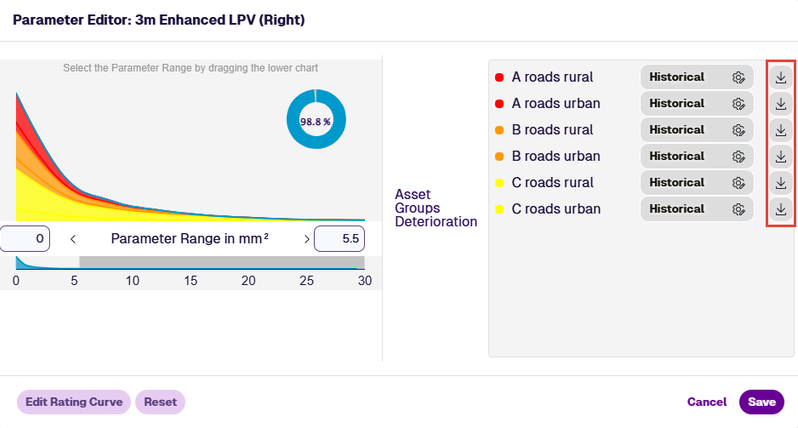Open gear settings for A roads rural
Viewport: 798px width, 428px height.
(x=738, y=77)
